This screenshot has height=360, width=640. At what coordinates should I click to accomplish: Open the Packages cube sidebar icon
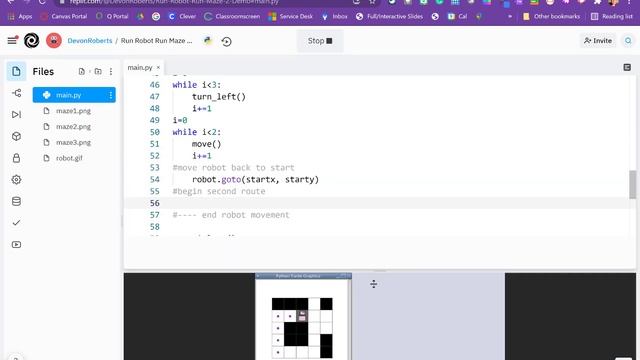(x=16, y=136)
